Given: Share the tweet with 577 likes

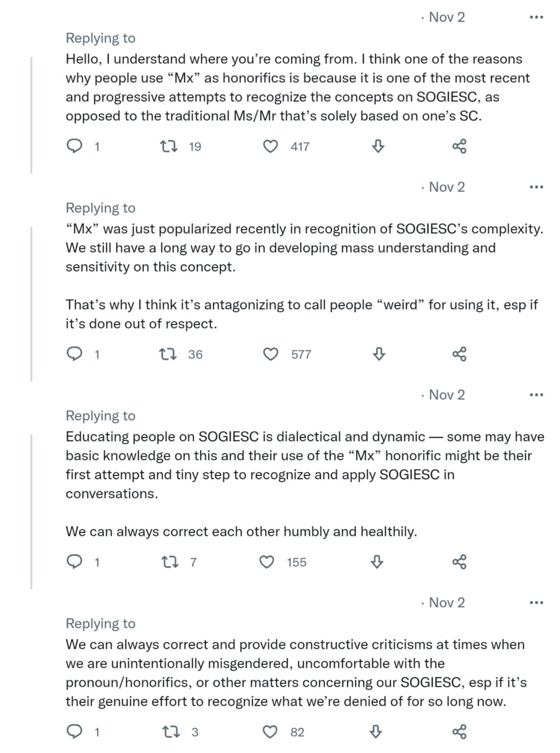Looking at the screenshot, I should click(459, 354).
